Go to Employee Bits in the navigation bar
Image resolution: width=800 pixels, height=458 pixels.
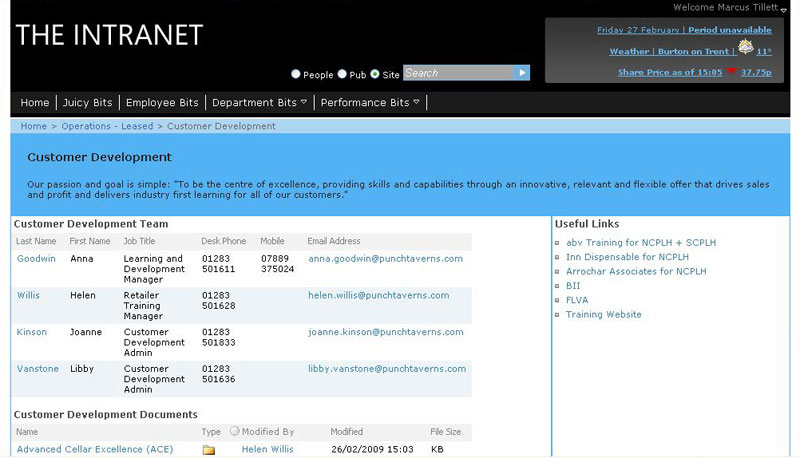pyautogui.click(x=162, y=103)
